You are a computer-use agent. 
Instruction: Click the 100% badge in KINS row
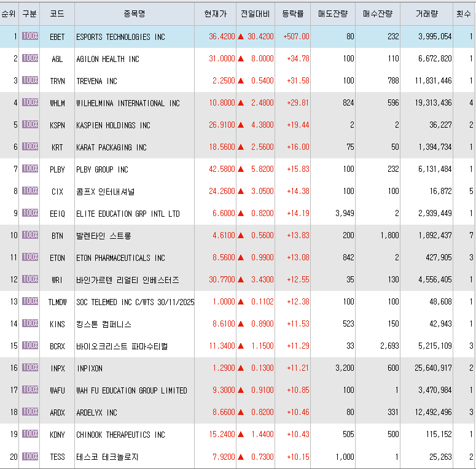30,323
